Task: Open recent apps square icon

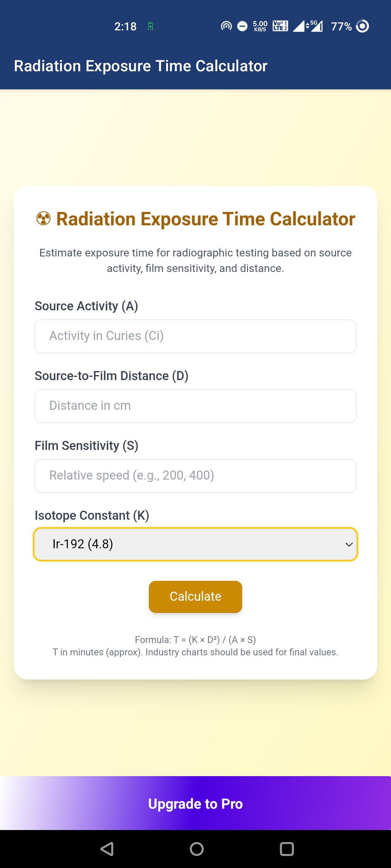Action: 287,849
